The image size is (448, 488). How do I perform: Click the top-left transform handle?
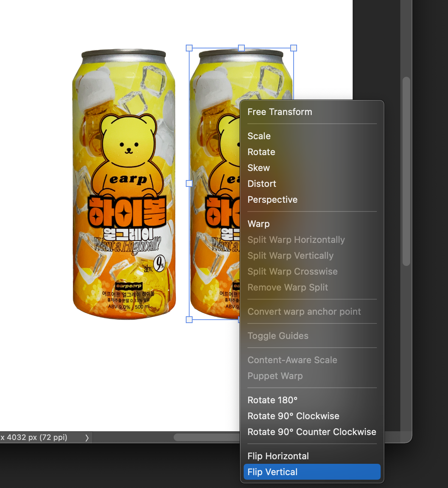pos(189,48)
